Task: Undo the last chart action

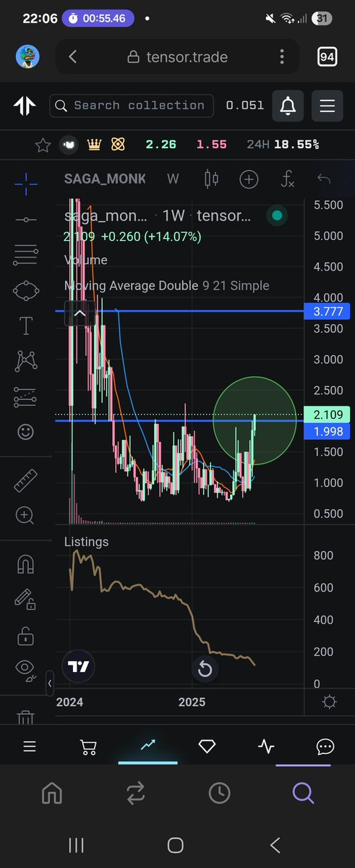Action: [324, 179]
